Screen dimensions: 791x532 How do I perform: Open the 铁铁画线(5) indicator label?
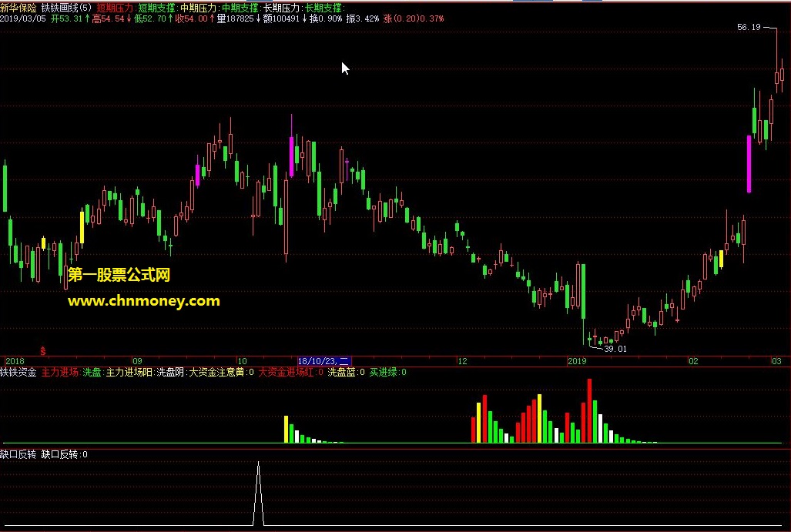click(66, 8)
